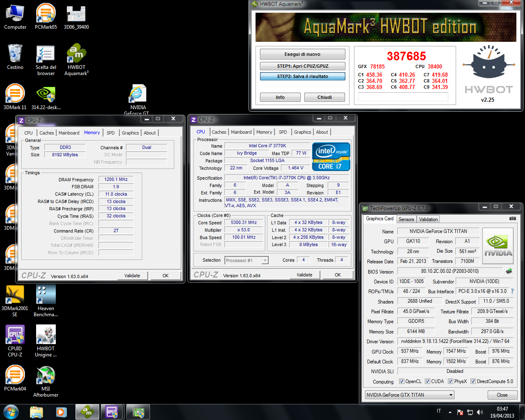
Task: Open PCMark05 desktop shortcut
Action: tap(46, 17)
